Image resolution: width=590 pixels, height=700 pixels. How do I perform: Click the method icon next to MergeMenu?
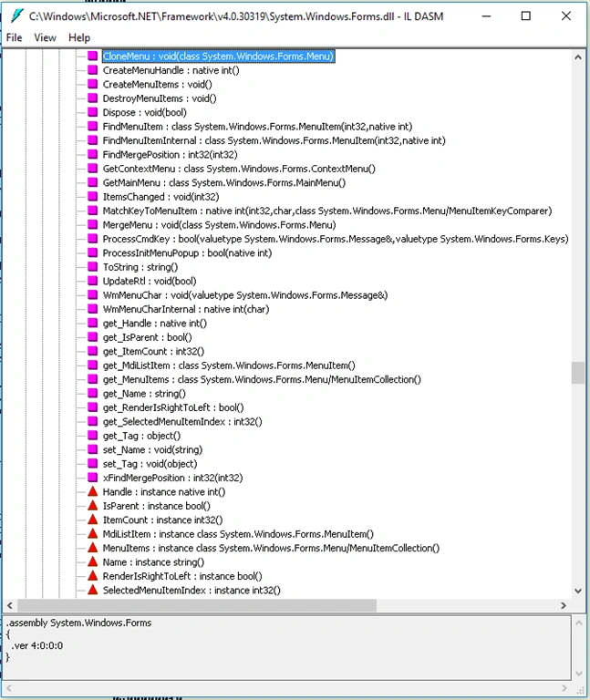pyautogui.click(x=92, y=225)
